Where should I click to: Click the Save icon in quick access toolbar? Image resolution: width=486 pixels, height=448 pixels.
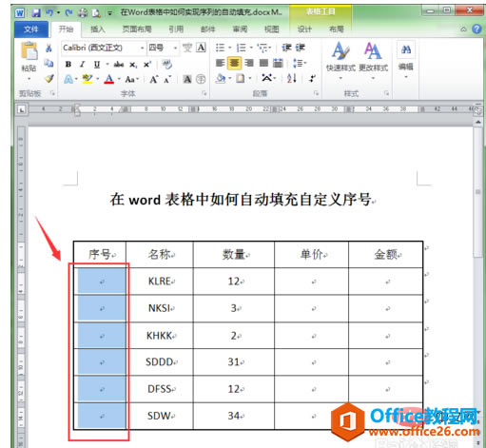[x=36, y=12]
